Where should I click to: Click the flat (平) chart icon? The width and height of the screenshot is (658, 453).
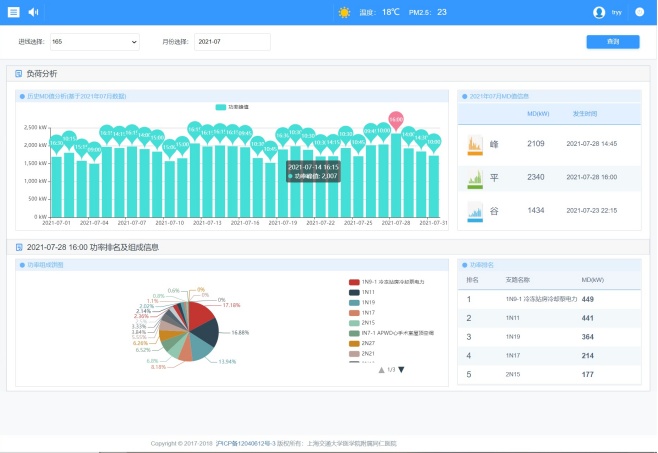coord(476,178)
